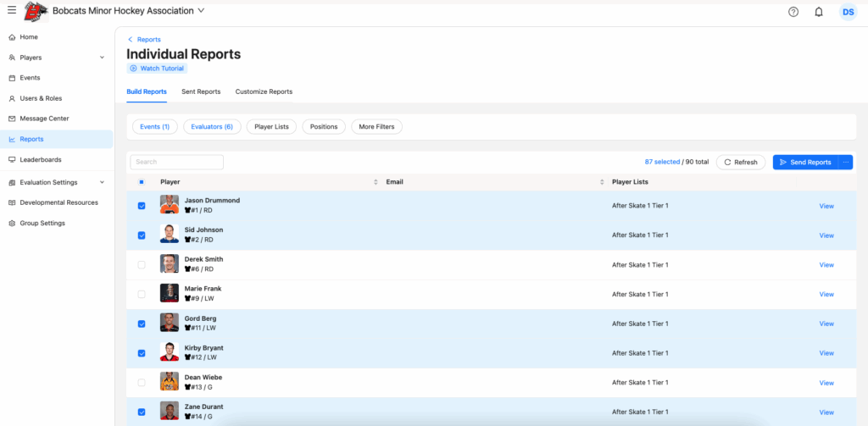The width and height of the screenshot is (868, 426).
Task: Open the notifications bell
Action: [x=818, y=12]
